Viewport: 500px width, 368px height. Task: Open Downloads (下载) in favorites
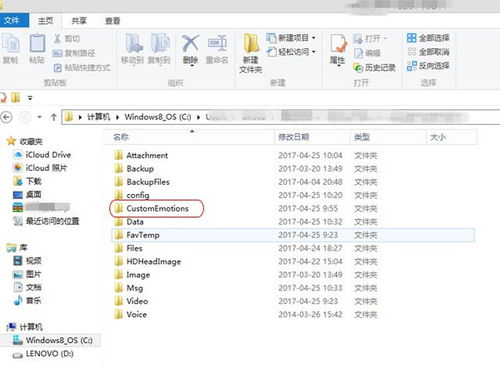point(27,181)
